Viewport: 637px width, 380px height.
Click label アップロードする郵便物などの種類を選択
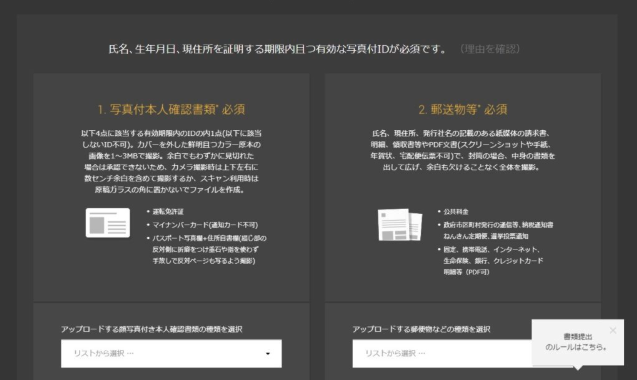[x=421, y=329]
